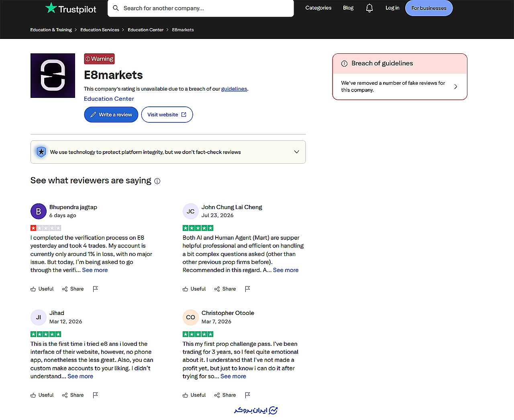Go to Education Services breadcrumb
This screenshot has height=420, width=514.
(x=100, y=30)
